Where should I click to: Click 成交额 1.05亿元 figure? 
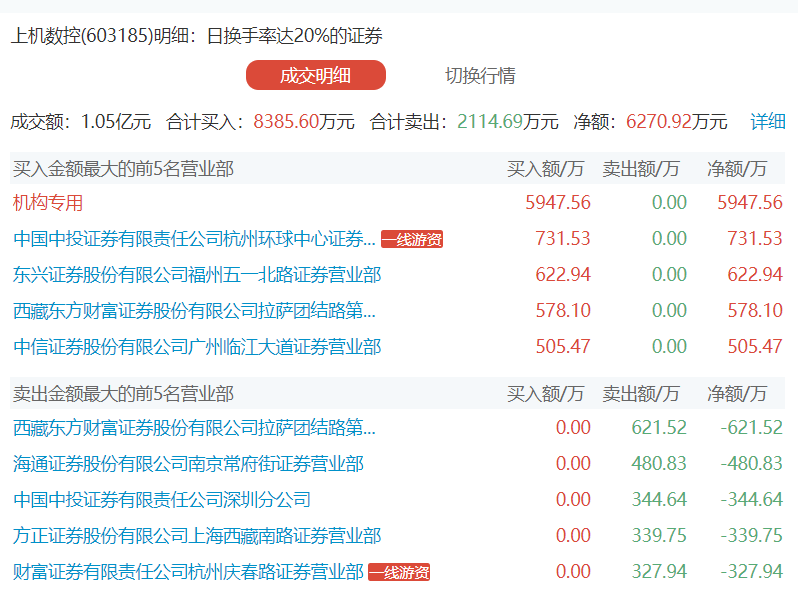coord(116,122)
